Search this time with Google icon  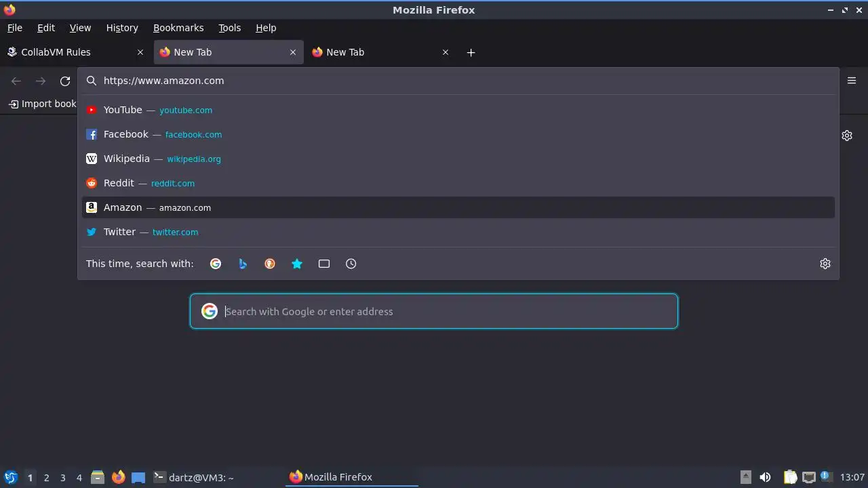[x=216, y=264]
